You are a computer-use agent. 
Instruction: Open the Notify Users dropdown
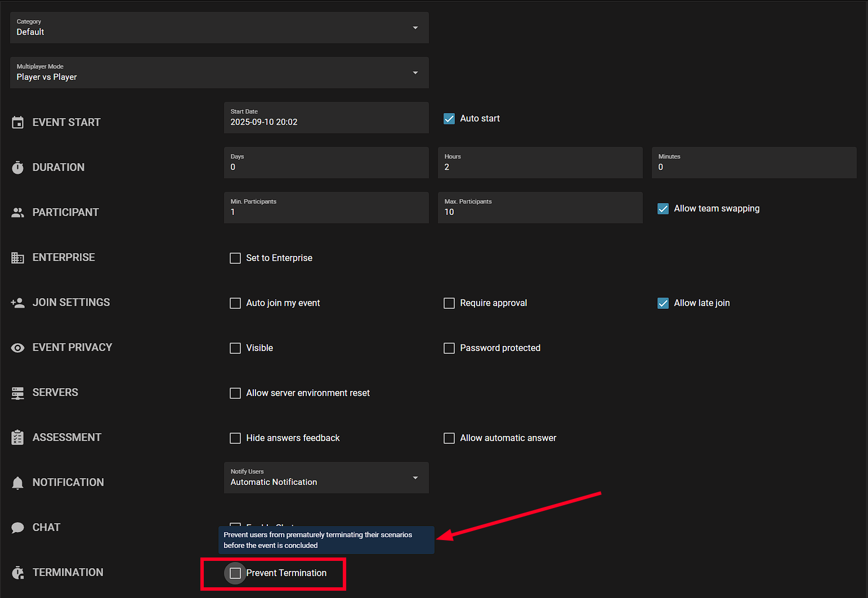point(326,478)
